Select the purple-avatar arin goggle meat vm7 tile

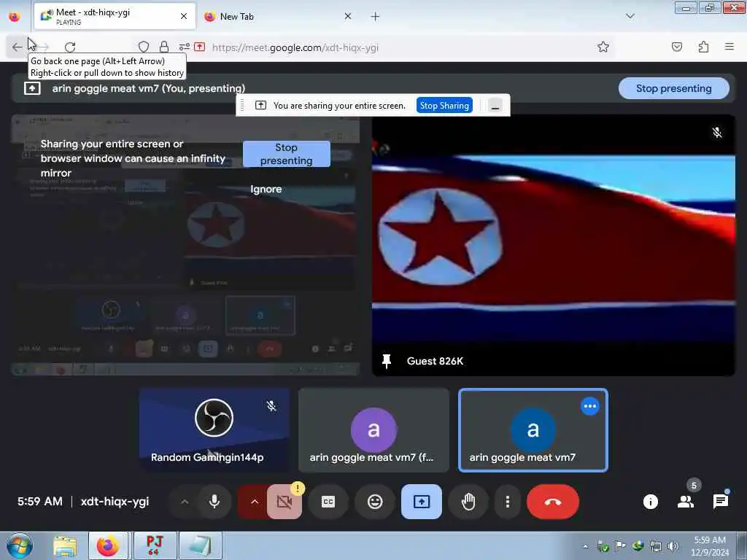click(373, 430)
